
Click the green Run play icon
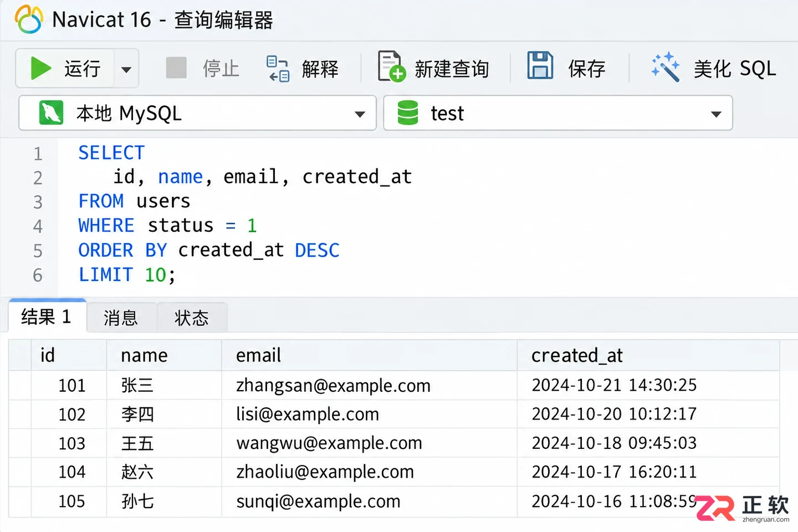point(40,69)
